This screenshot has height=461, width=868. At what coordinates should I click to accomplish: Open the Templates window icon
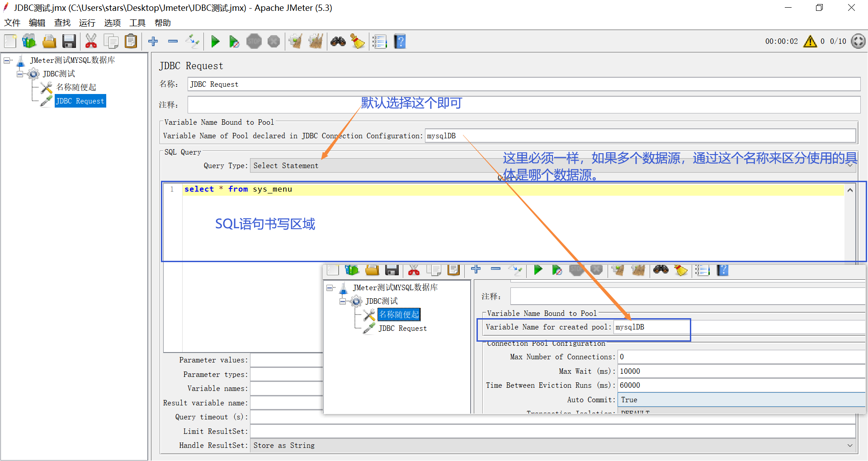point(29,41)
